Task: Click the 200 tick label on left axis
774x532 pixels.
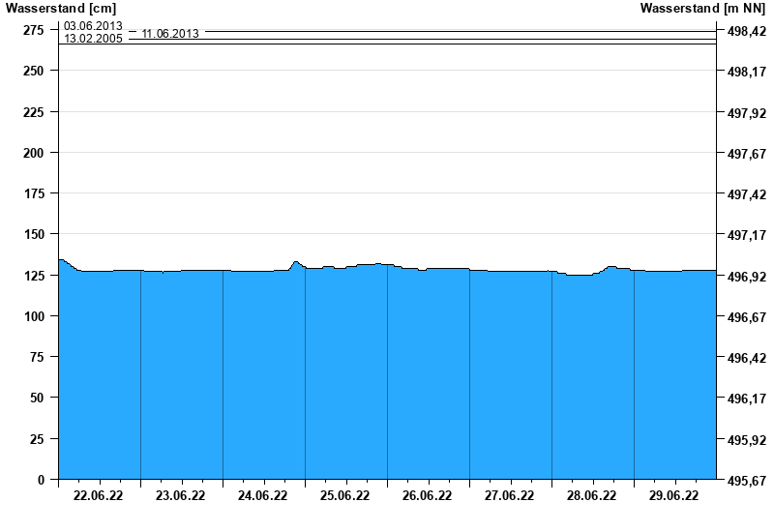Action: point(33,153)
